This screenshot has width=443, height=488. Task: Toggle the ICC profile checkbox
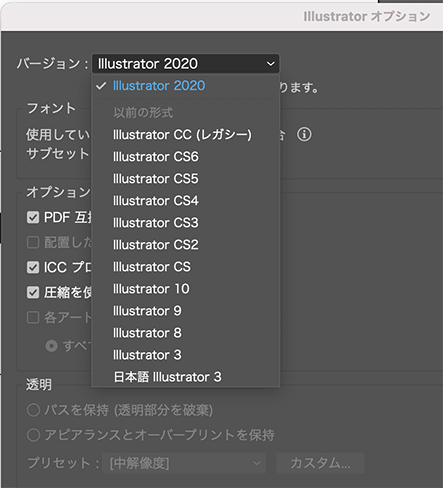33,267
